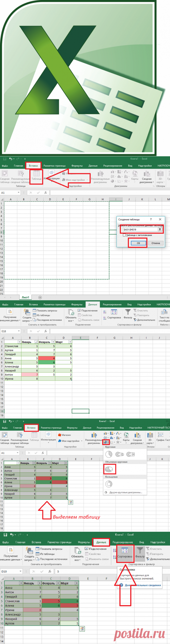
Task: Open Другие круговые диаграммы... link
Action: 126,492
